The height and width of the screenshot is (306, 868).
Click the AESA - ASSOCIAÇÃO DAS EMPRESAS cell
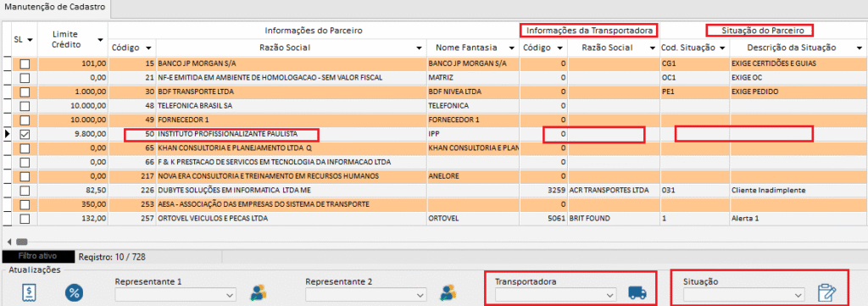(292, 204)
